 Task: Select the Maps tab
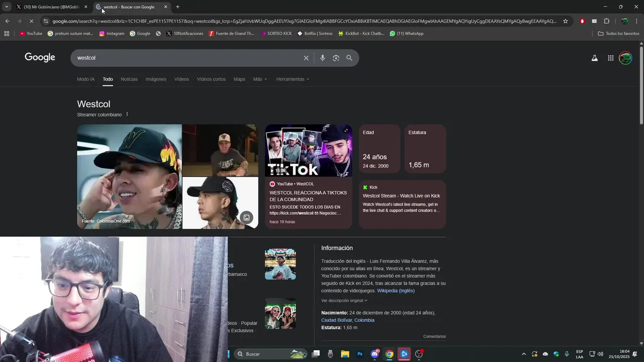coord(239,79)
